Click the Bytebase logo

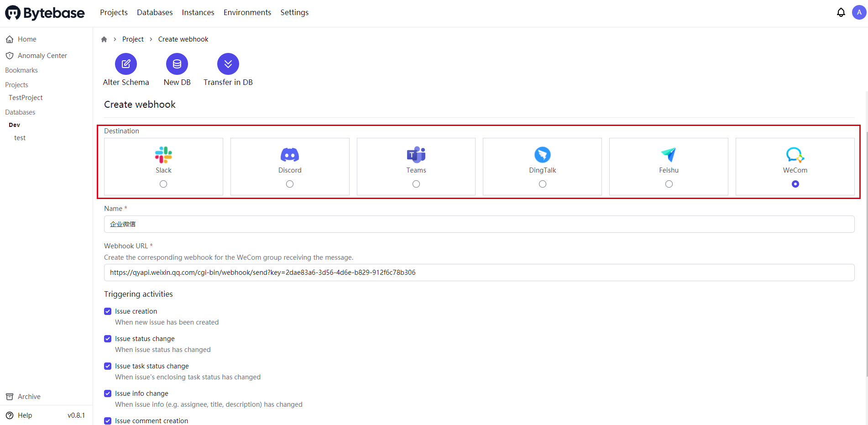click(x=45, y=13)
